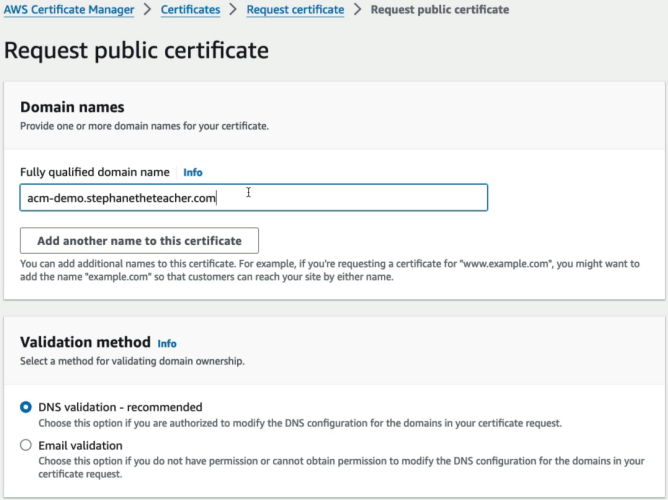
Task: Open Request certificate breadcrumb link
Action: pyautogui.click(x=295, y=9)
